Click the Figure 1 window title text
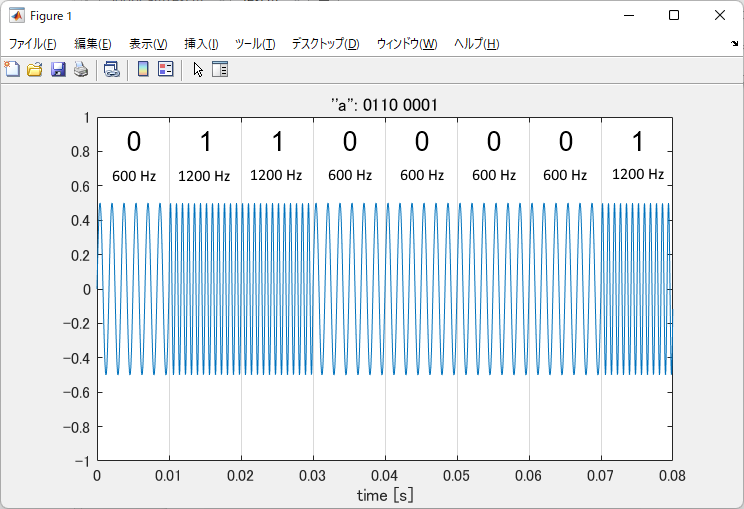The height and width of the screenshot is (509, 744). (51, 16)
